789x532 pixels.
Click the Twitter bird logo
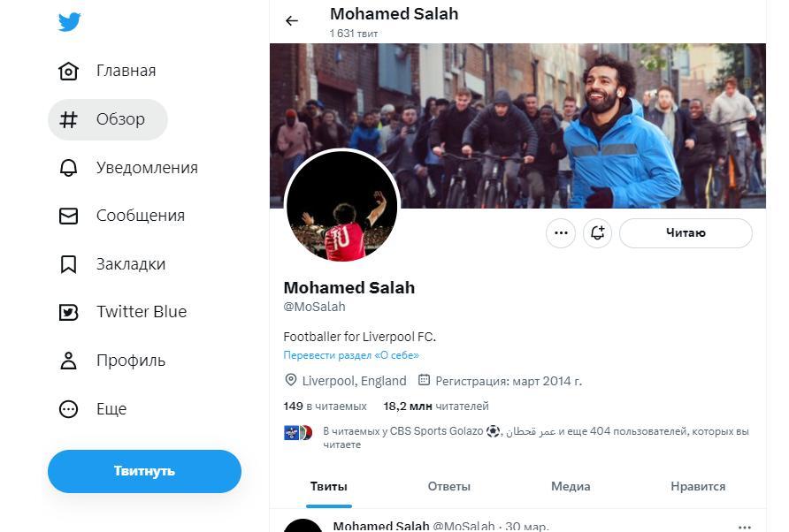[70, 22]
